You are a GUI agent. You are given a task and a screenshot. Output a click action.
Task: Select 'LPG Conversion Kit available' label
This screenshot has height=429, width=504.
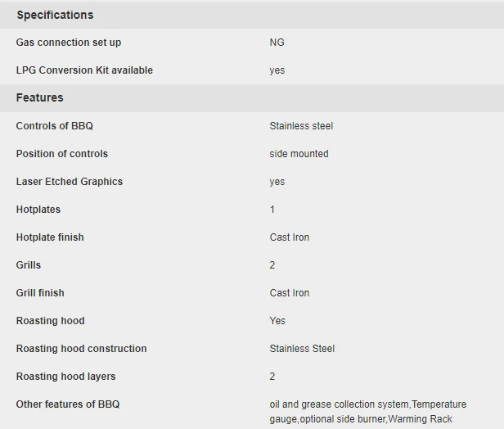tap(84, 70)
